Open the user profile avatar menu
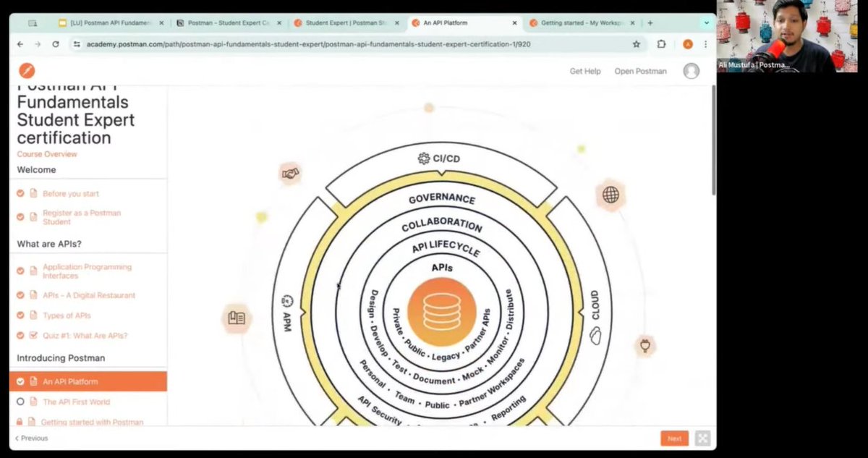This screenshot has width=868, height=458. tap(692, 71)
